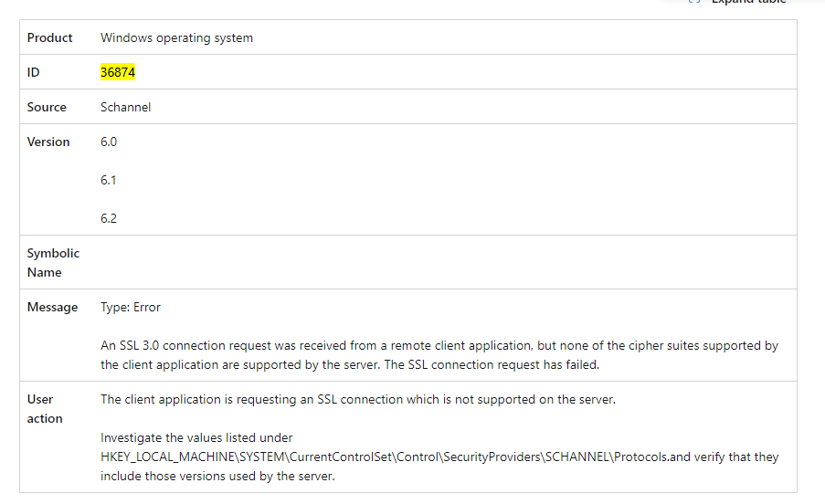
Task: Click the SSL 3.0 connection request message
Action: [x=439, y=355]
